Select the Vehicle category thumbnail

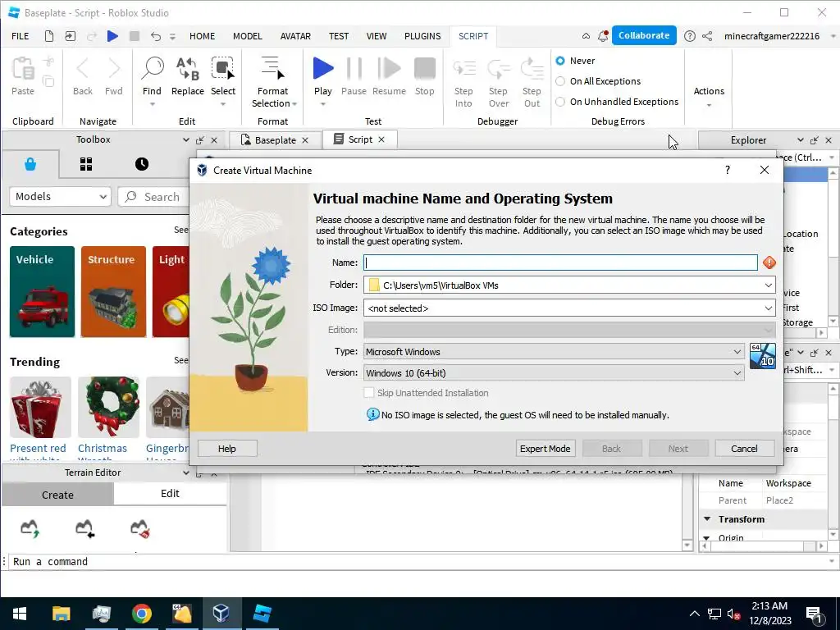(x=42, y=291)
